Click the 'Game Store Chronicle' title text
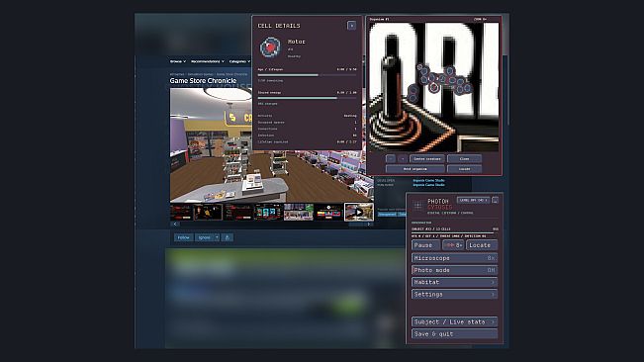 pos(203,81)
